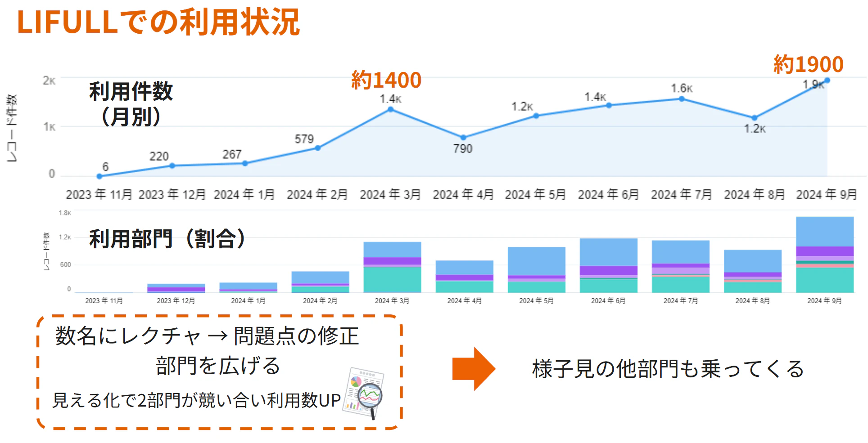Click the bar chart axis label 2024年7月
The height and width of the screenshot is (443, 868).
click(681, 300)
